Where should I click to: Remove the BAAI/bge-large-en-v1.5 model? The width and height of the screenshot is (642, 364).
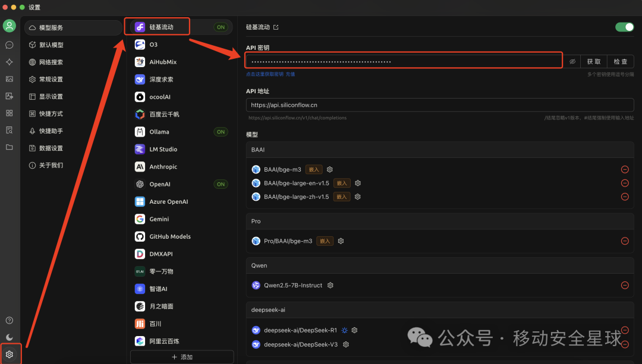625,183
